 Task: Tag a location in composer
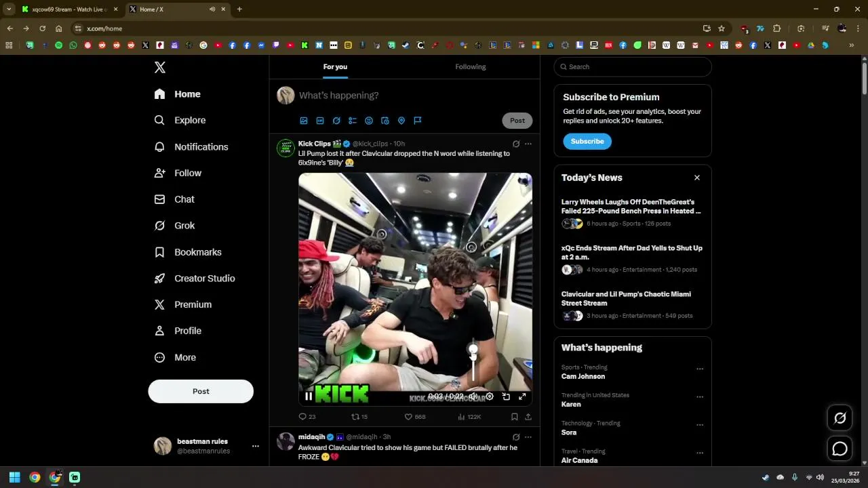click(x=401, y=121)
